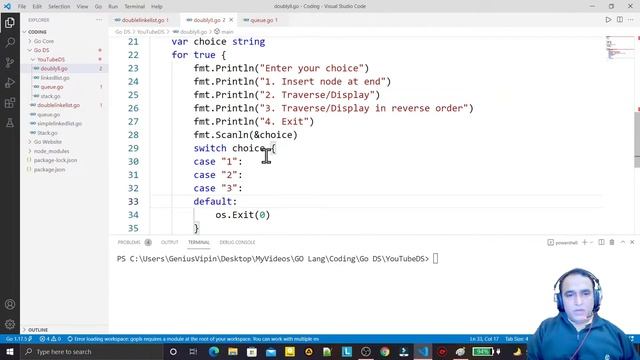Open Google Chrome from the taskbar

384,351
